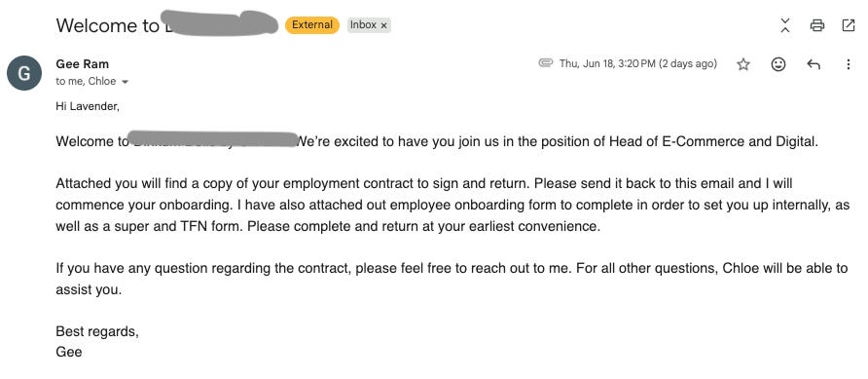Click the sender name Gee Ram
The image size is (868, 379).
82,63
